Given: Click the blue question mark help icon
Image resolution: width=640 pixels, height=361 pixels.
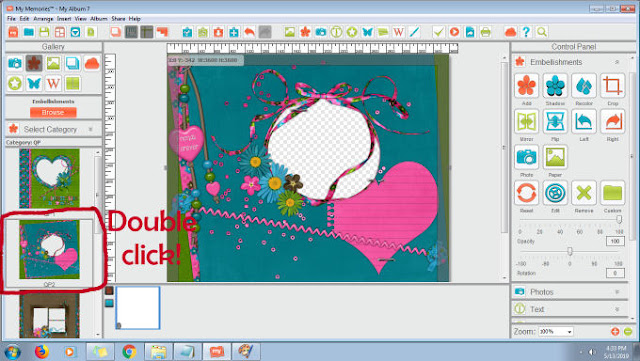Looking at the screenshot, I should pyautogui.click(x=526, y=32).
